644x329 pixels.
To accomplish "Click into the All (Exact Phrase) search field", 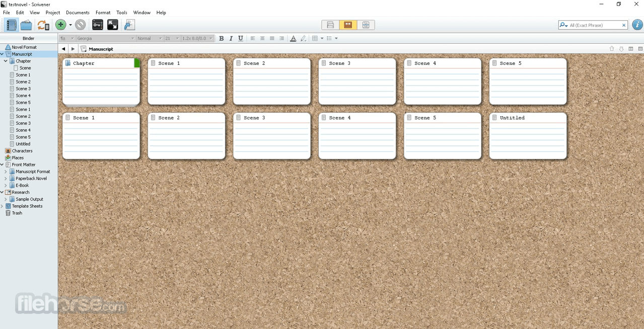I will click(594, 25).
